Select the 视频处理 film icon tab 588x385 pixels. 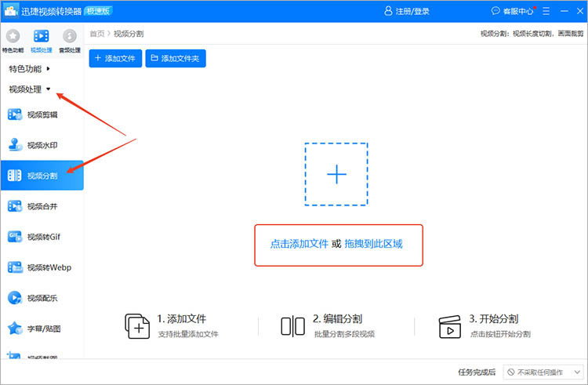point(42,36)
